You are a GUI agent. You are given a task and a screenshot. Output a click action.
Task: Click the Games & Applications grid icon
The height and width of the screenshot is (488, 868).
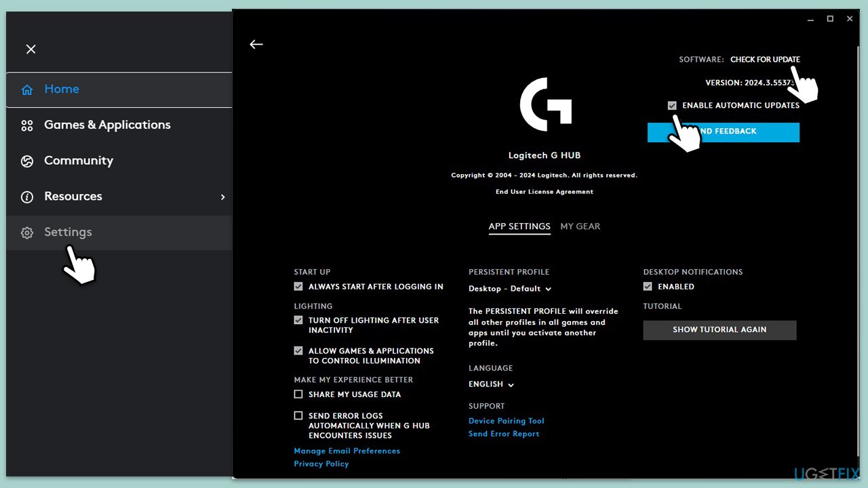click(x=27, y=125)
